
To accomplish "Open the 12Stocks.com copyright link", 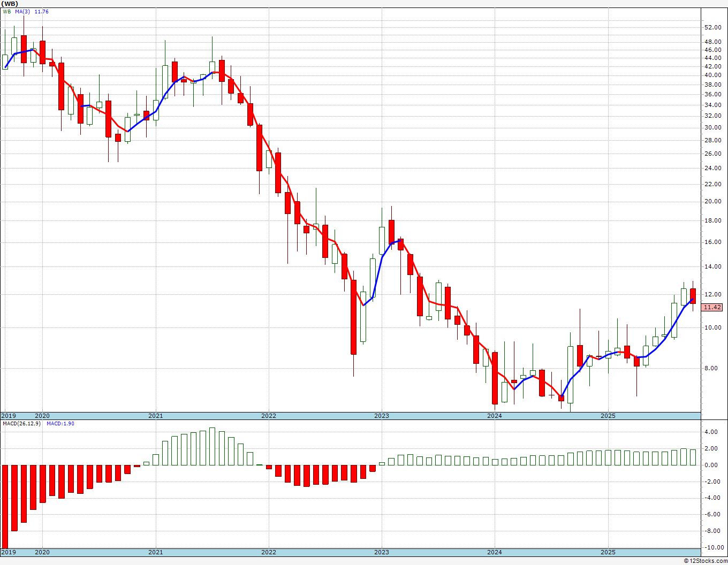I will [x=706, y=561].
